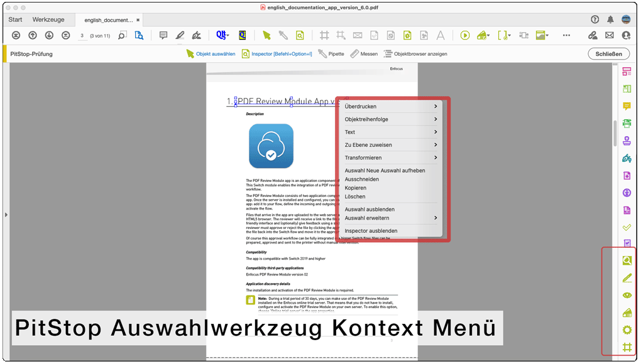
Task: Click the vertical scrollbar thumb of document
Action: [615, 133]
